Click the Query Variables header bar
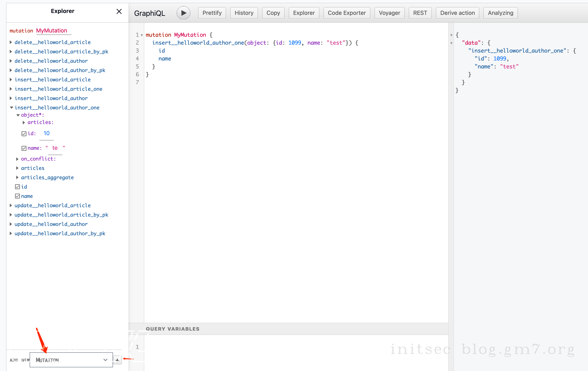The image size is (588, 371). click(288, 329)
